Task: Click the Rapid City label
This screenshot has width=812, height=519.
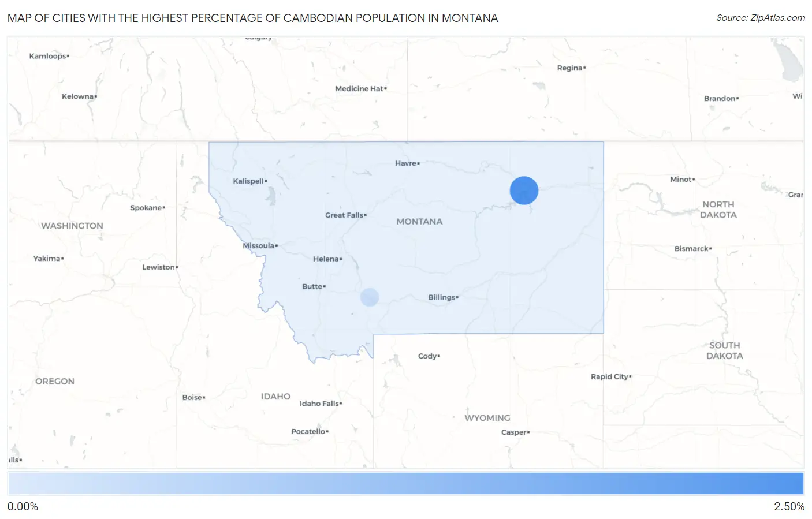Action: click(610, 377)
